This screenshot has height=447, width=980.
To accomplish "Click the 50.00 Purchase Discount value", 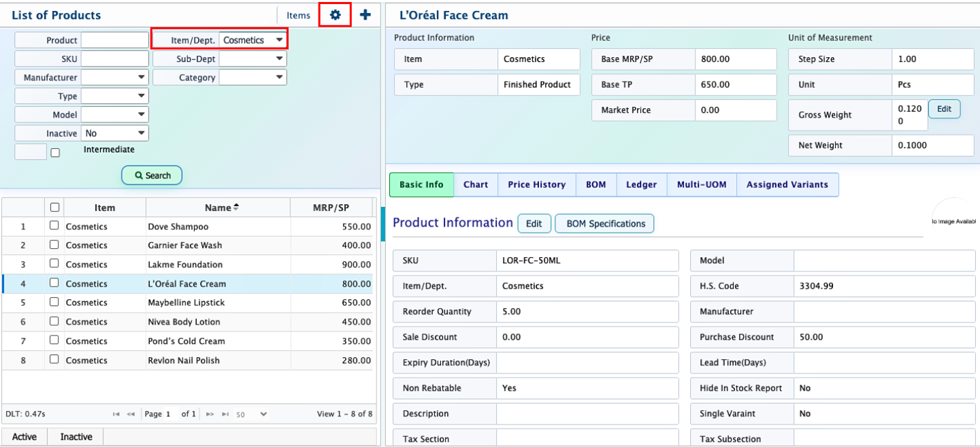I will pyautogui.click(x=811, y=337).
